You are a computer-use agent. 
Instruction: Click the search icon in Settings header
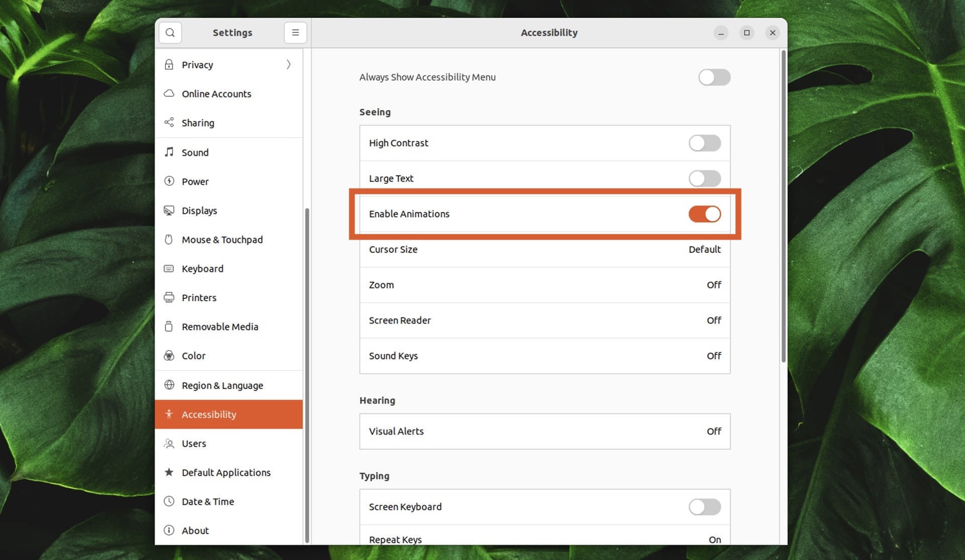170,33
